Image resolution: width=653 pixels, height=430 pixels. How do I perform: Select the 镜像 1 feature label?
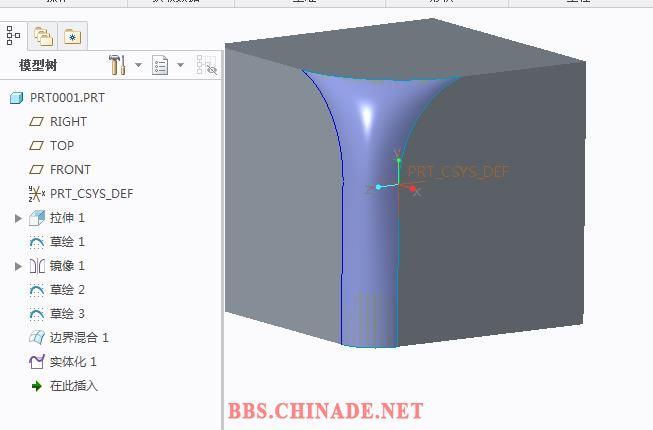point(67,266)
